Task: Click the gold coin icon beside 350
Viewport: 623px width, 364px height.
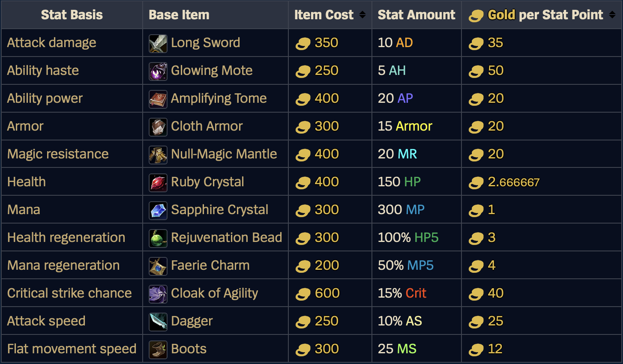Action: pyautogui.click(x=303, y=44)
